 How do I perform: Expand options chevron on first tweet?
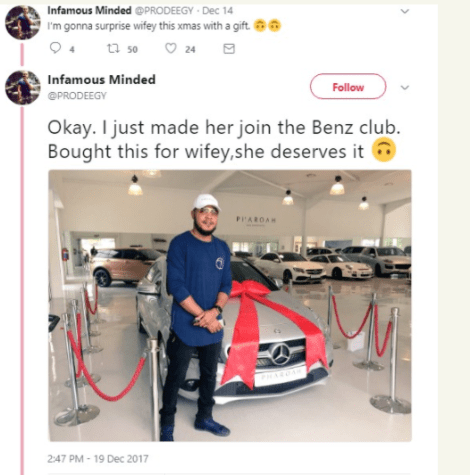tap(405, 11)
